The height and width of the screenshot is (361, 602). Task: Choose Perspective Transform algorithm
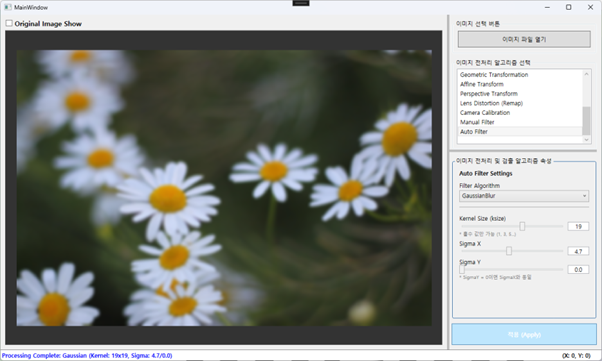pyautogui.click(x=520, y=94)
